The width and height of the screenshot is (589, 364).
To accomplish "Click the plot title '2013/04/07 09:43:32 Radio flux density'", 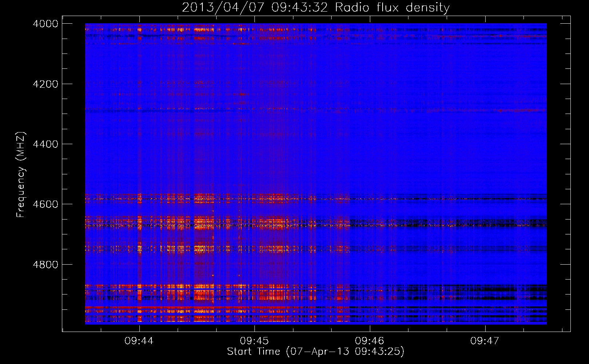I will (x=316, y=7).
